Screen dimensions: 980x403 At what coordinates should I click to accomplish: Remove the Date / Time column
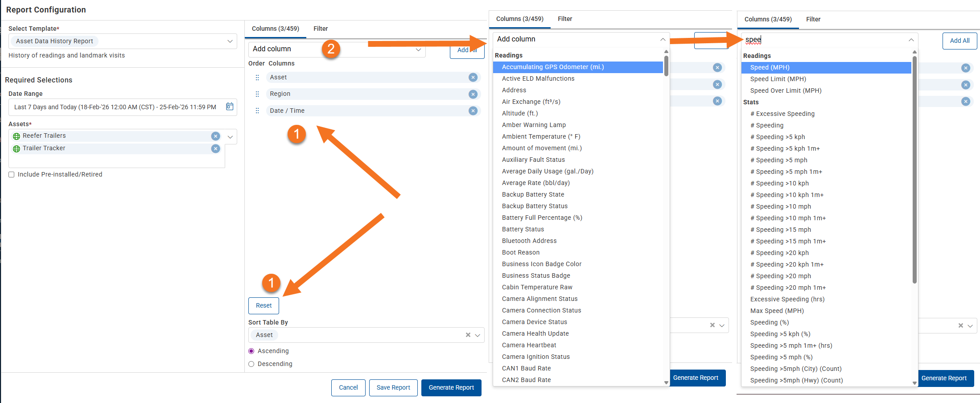473,111
